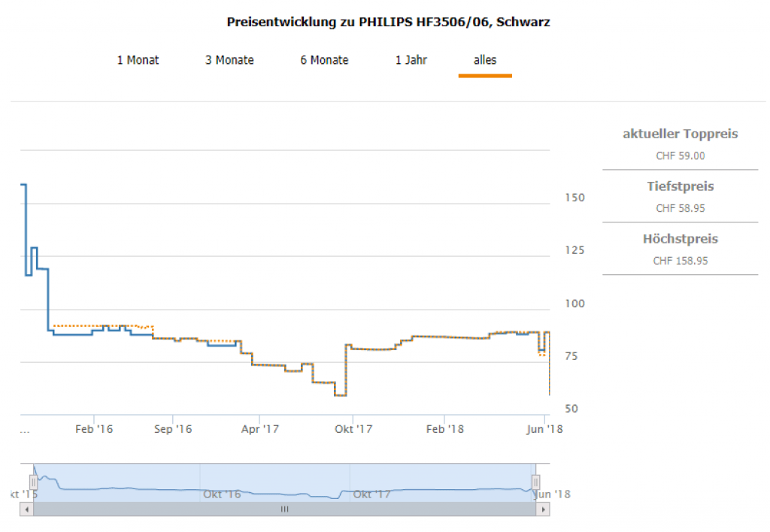Click the navigator scrollbar right arrow
Viewport: 770px width, 532px height.
click(541, 509)
